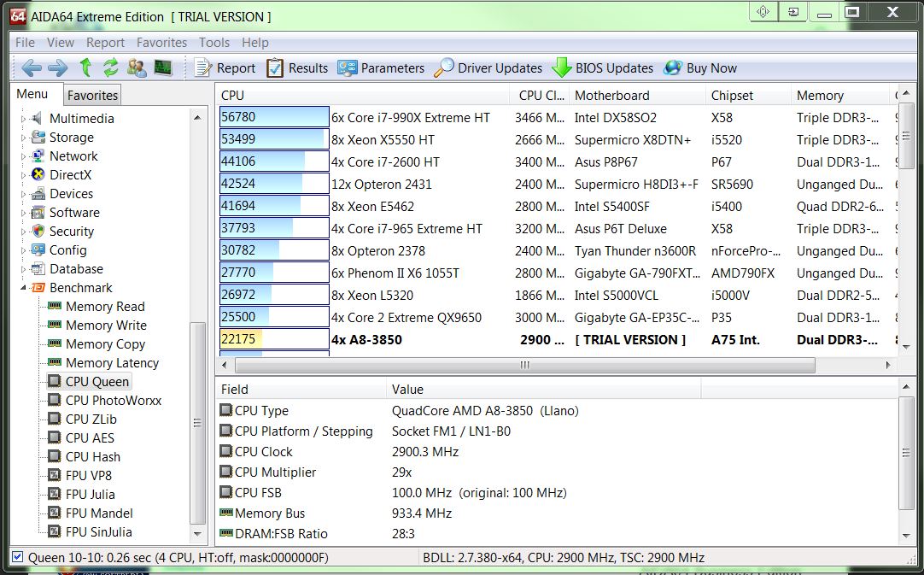Screen dimensions: 924x575
Task: Expand the Security tree node
Action: point(24,232)
